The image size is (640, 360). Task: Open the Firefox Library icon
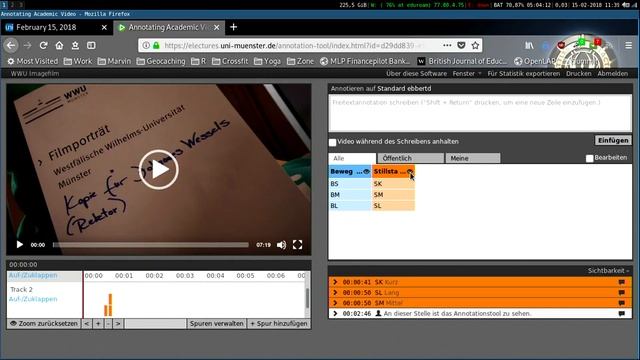(x=529, y=45)
